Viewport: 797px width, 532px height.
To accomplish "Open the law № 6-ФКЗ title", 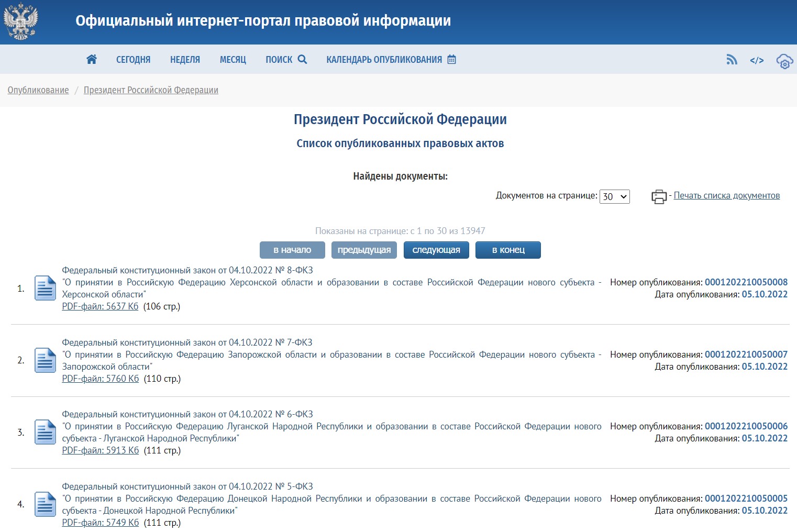I will pos(187,414).
